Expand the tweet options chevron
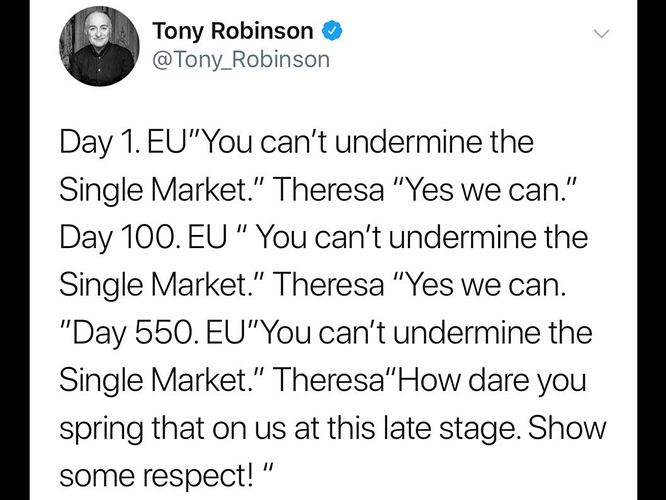666x500 pixels. point(601,33)
